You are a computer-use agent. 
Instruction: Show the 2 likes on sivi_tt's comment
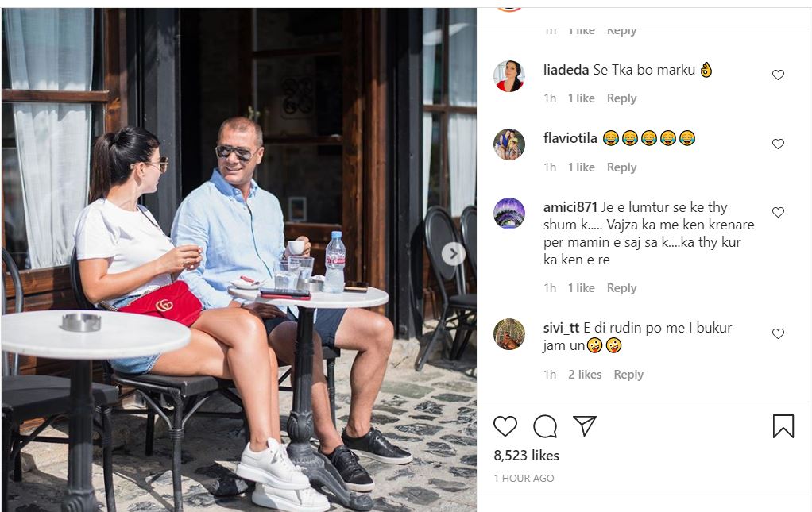[x=585, y=375]
